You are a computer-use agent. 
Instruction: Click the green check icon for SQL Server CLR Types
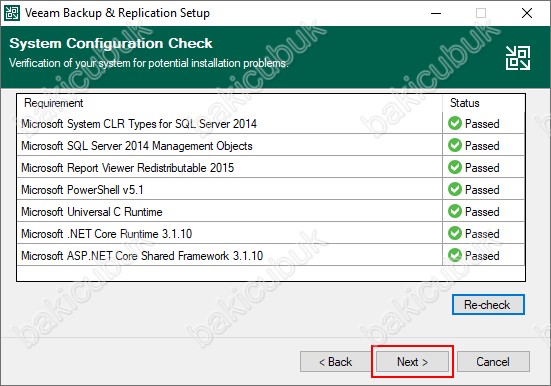tap(455, 123)
